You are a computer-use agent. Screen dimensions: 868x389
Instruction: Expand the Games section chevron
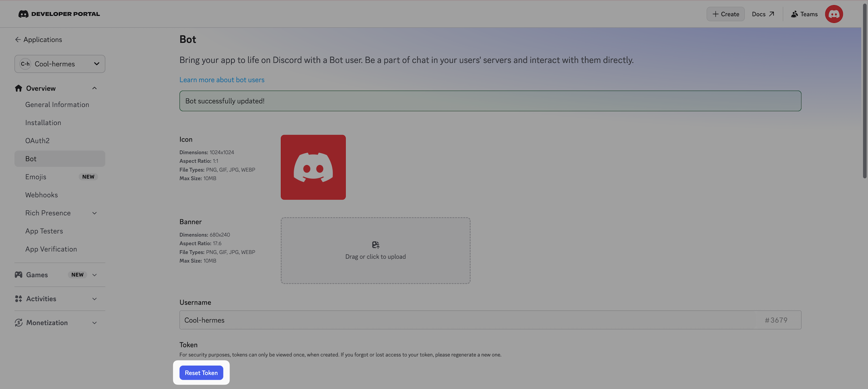coord(95,275)
